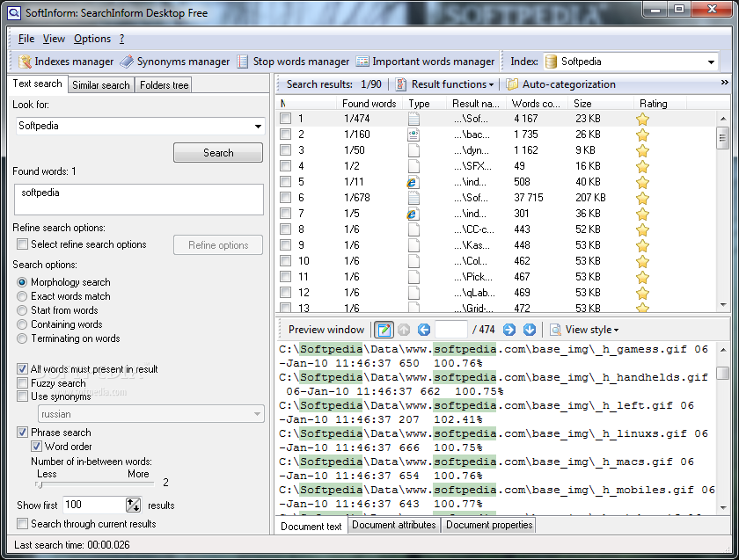The height and width of the screenshot is (560, 739).
Task: Select Morphology search radio button
Action: tap(22, 282)
